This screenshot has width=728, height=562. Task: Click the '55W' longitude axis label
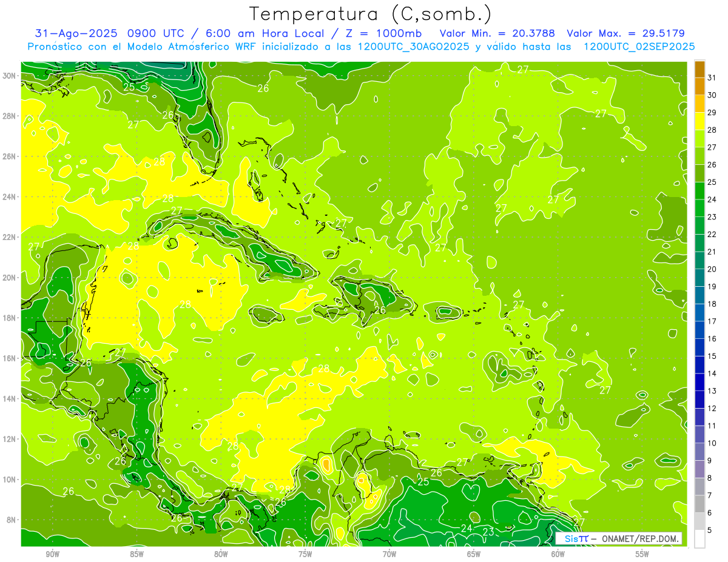(642, 554)
